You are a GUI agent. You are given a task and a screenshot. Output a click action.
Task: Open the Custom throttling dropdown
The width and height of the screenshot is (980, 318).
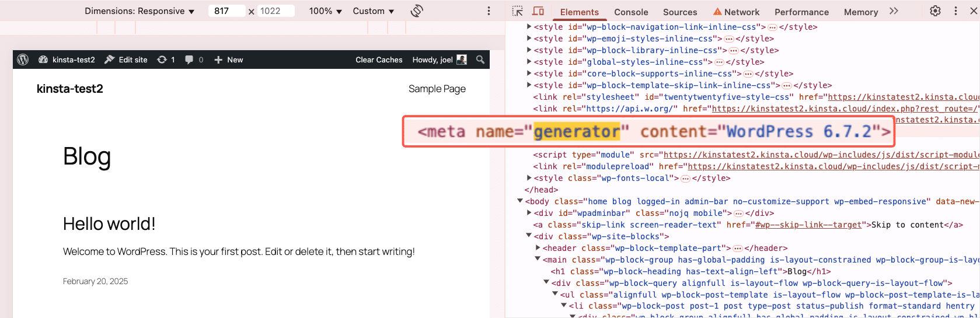[x=374, y=11]
